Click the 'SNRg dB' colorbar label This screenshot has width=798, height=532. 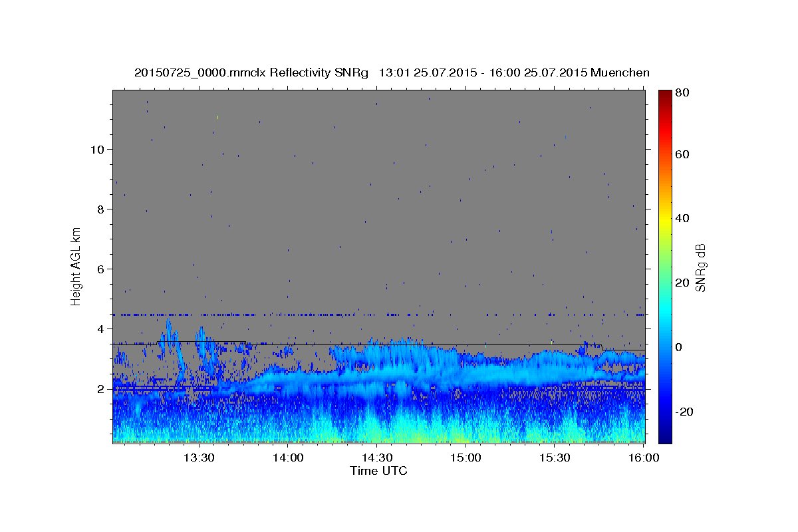point(700,267)
